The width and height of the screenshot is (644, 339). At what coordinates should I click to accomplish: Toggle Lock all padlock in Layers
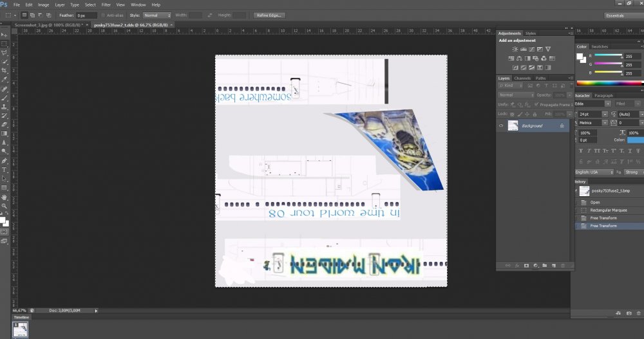pyautogui.click(x=535, y=114)
